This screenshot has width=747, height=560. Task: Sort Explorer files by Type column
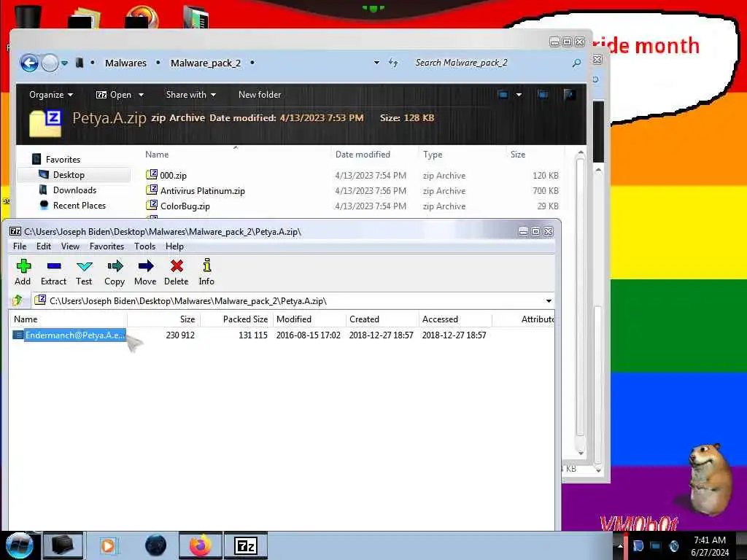433,155
